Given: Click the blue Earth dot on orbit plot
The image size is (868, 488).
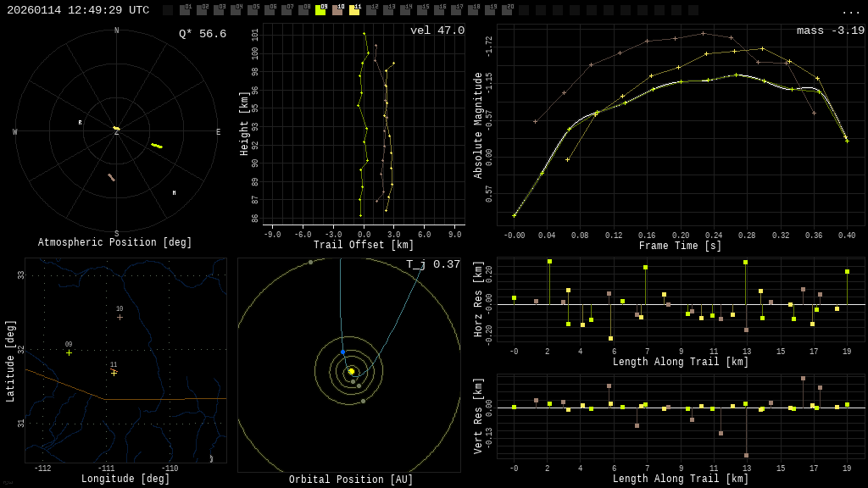Looking at the screenshot, I should (342, 352).
